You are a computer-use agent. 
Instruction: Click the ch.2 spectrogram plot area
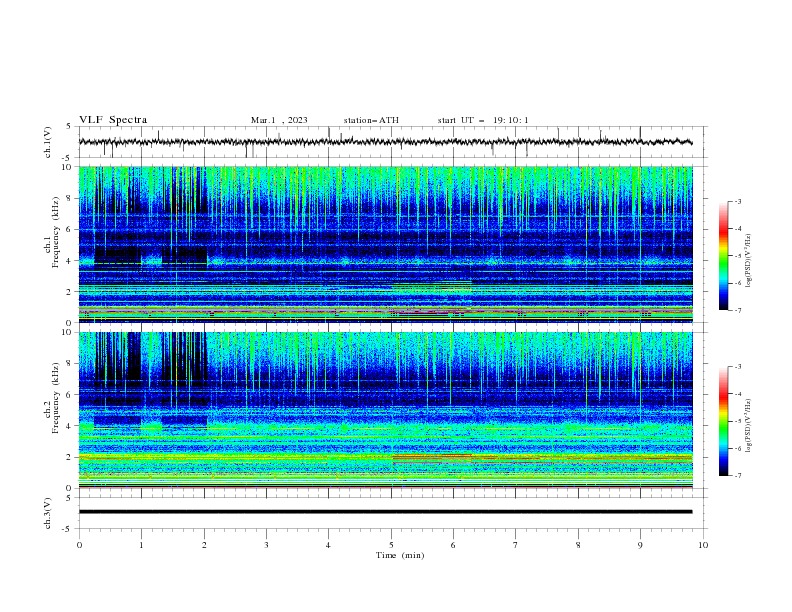(x=385, y=410)
